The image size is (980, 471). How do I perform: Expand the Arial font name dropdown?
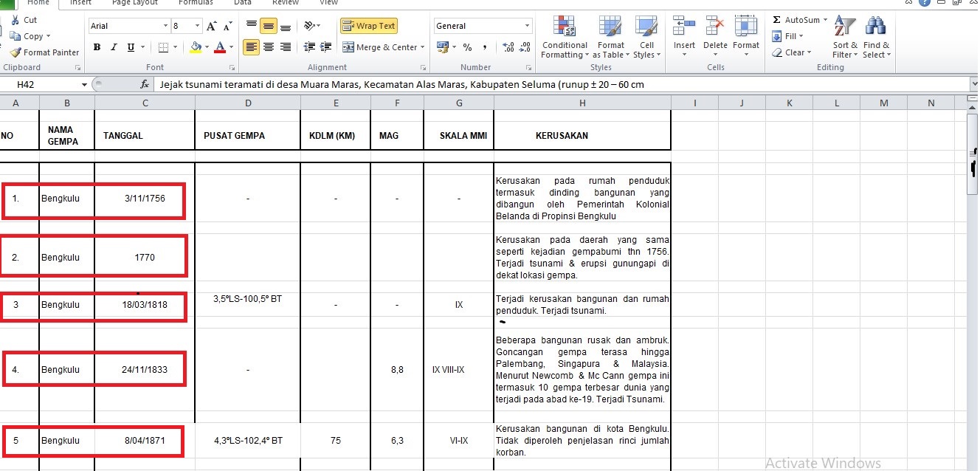tap(165, 26)
